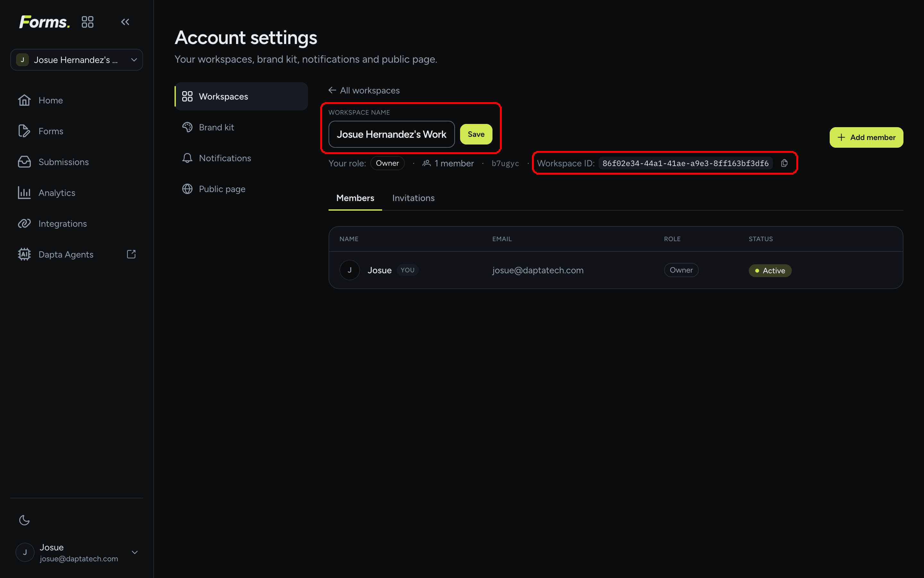Toggle dark mode moon icon
The image size is (924, 578).
pos(24,520)
